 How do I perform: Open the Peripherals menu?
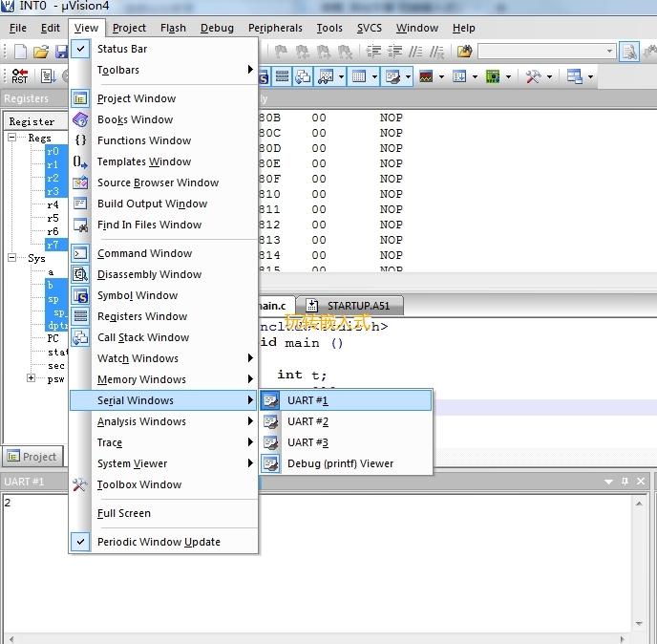tap(275, 28)
